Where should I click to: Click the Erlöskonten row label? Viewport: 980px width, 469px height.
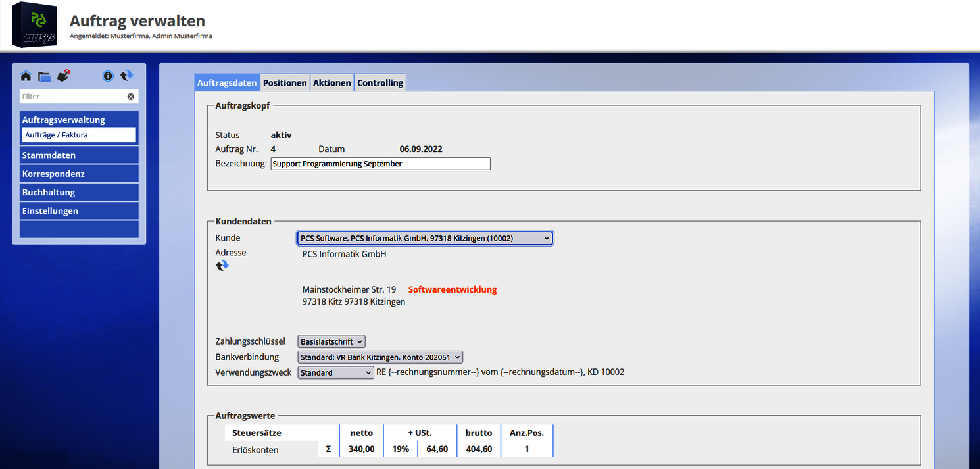point(255,450)
